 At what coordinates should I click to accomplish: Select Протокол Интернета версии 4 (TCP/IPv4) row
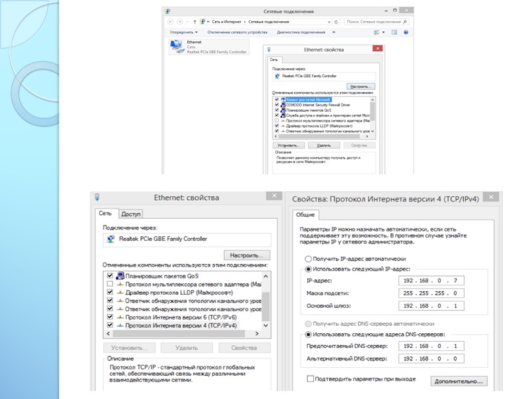pyautogui.click(x=181, y=326)
